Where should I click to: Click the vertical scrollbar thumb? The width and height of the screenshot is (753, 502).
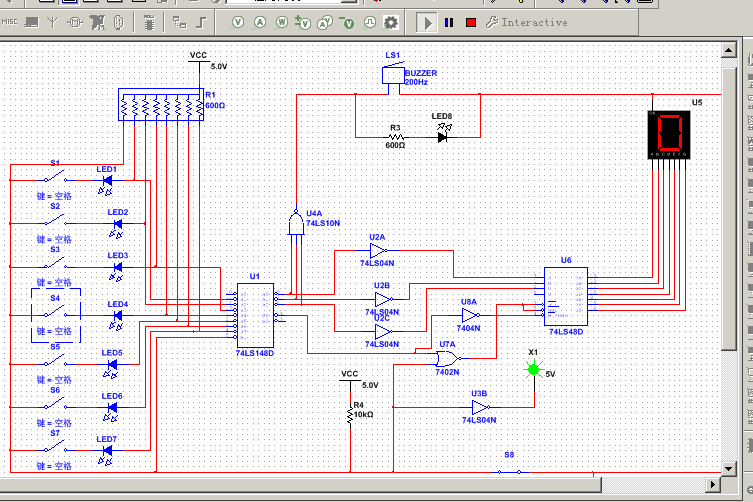point(729,209)
